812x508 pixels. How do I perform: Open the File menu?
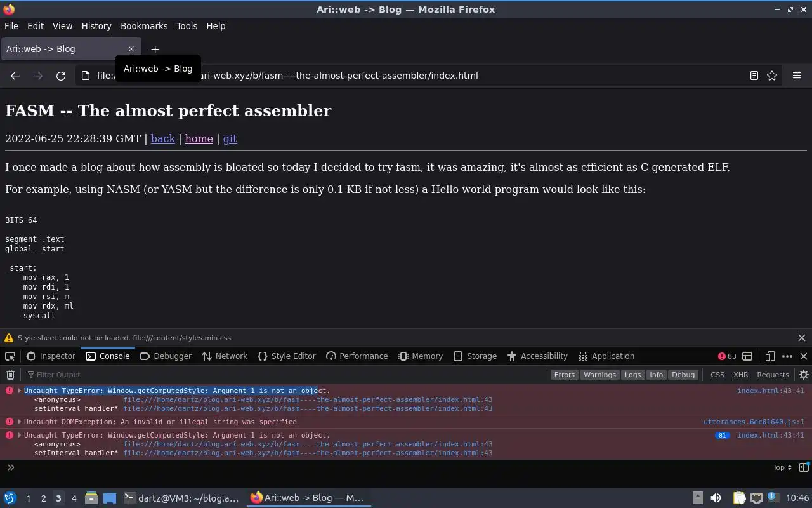pos(11,26)
